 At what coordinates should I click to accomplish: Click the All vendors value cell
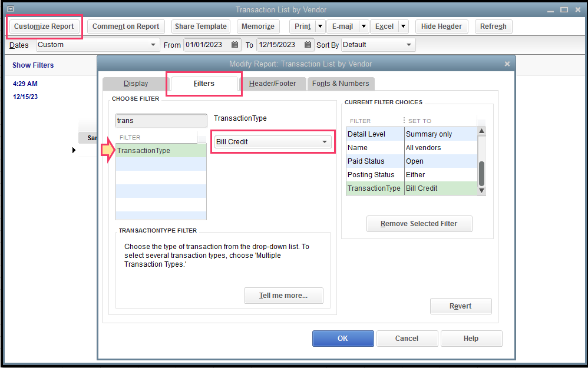tap(441, 148)
